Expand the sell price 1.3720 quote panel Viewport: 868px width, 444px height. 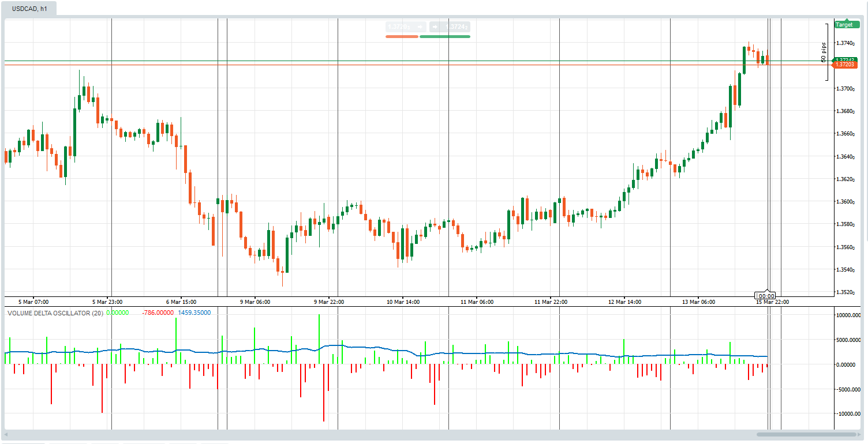pos(398,27)
